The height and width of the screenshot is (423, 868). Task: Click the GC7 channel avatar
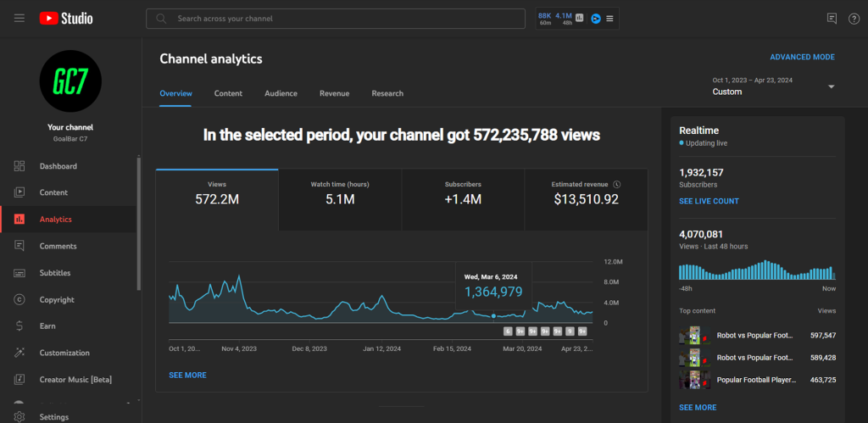70,81
